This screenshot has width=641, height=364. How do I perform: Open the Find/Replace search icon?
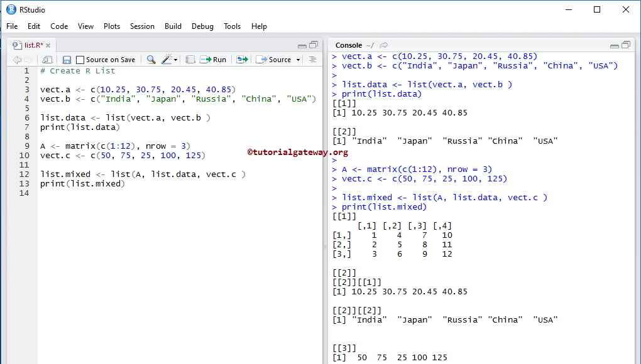tap(150, 59)
